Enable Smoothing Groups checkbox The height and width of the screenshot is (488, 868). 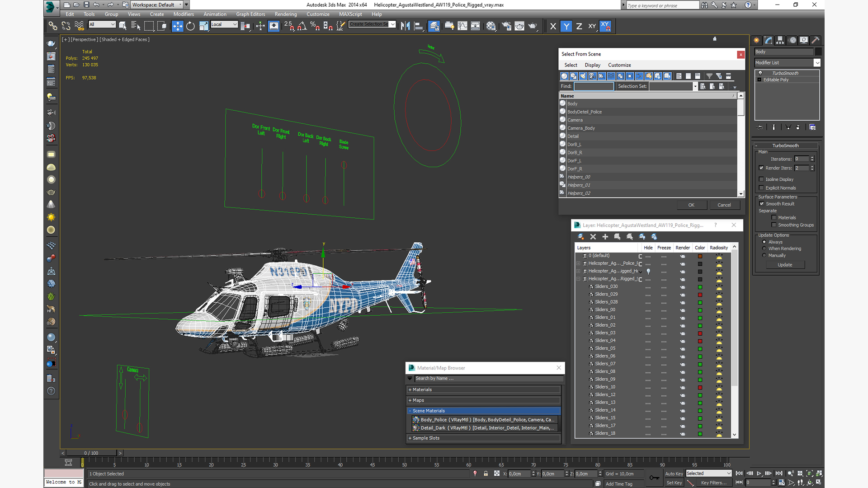click(x=774, y=225)
